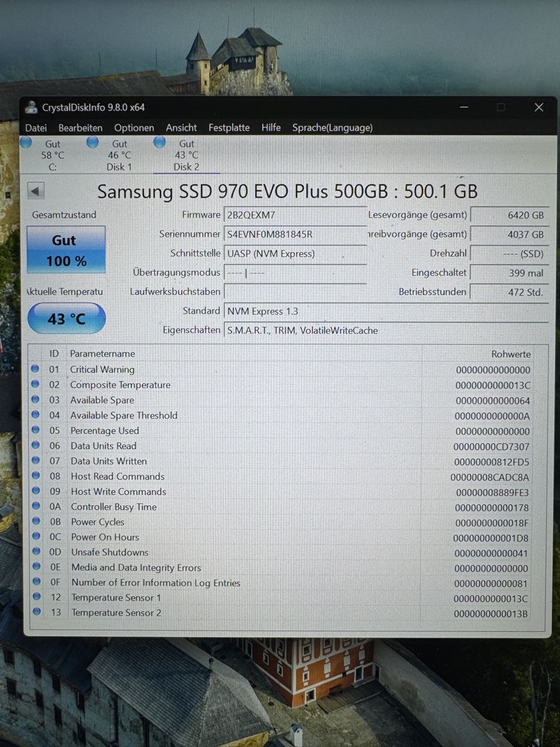The image size is (560, 747).
Task: Click the Parametername column header
Action: click(102, 354)
